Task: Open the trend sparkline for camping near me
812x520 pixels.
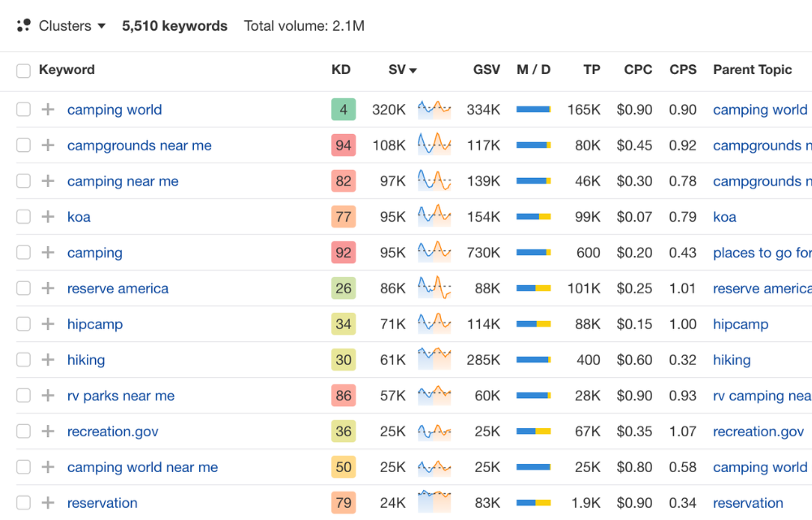Action: pyautogui.click(x=434, y=180)
